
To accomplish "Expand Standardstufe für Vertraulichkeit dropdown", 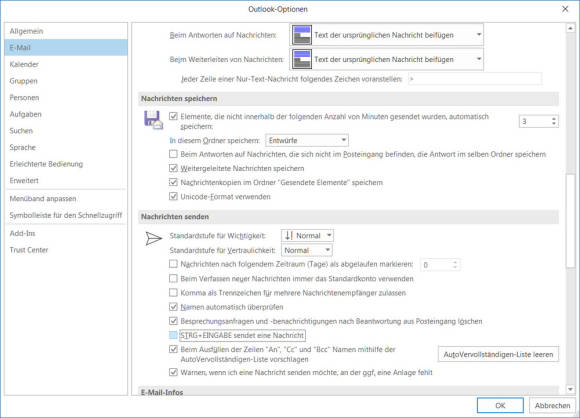I will tap(307, 250).
